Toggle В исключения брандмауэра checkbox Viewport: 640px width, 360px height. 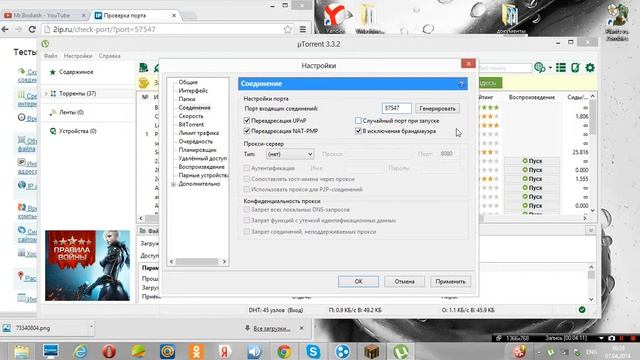[x=358, y=131]
